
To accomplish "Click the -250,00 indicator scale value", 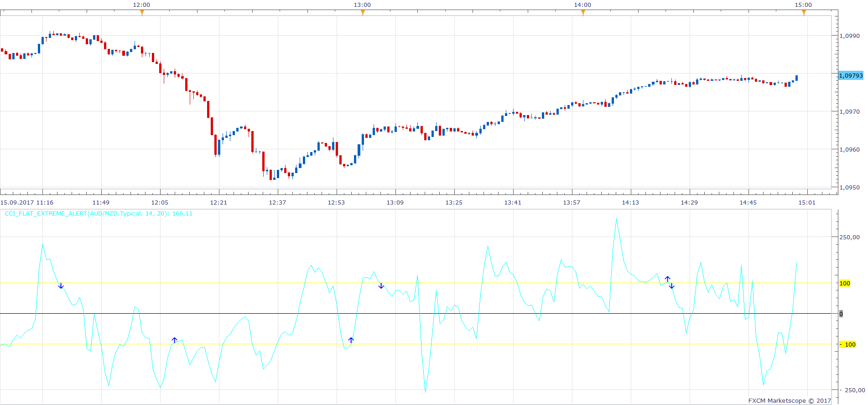I will click(852, 390).
